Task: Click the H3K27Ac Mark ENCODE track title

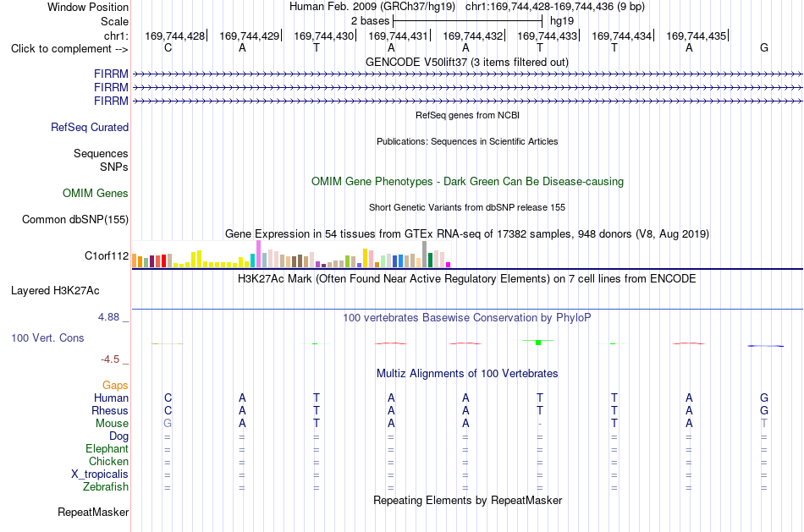Action: pos(467,279)
